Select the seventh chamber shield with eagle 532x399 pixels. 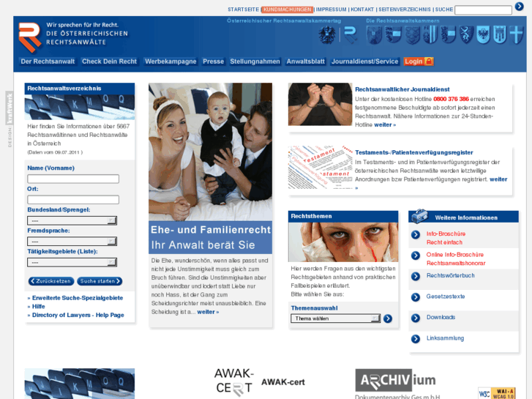click(x=483, y=35)
